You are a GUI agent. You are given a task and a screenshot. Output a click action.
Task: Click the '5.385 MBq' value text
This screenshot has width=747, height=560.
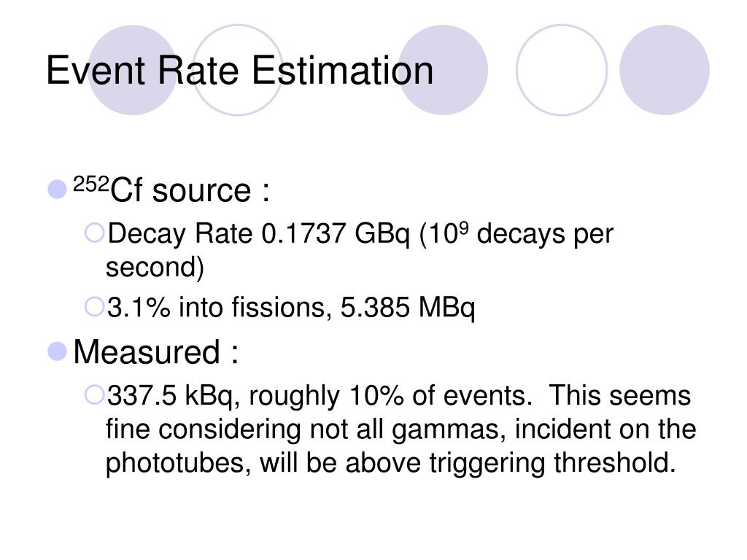(x=408, y=308)
